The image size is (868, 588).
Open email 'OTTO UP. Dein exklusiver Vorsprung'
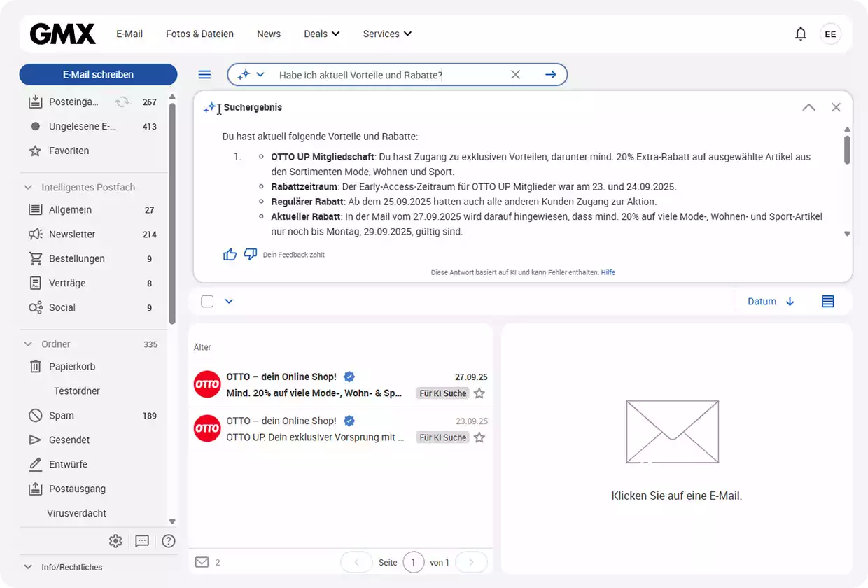click(x=341, y=429)
